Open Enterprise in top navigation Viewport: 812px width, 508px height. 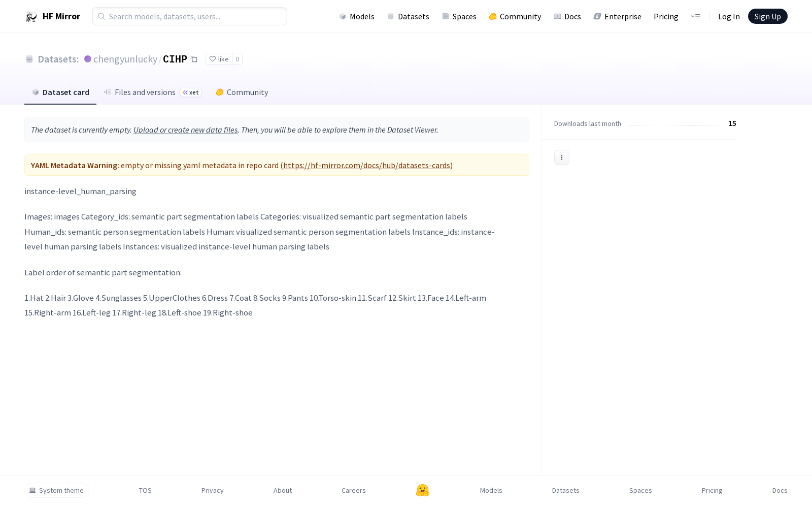pos(617,16)
